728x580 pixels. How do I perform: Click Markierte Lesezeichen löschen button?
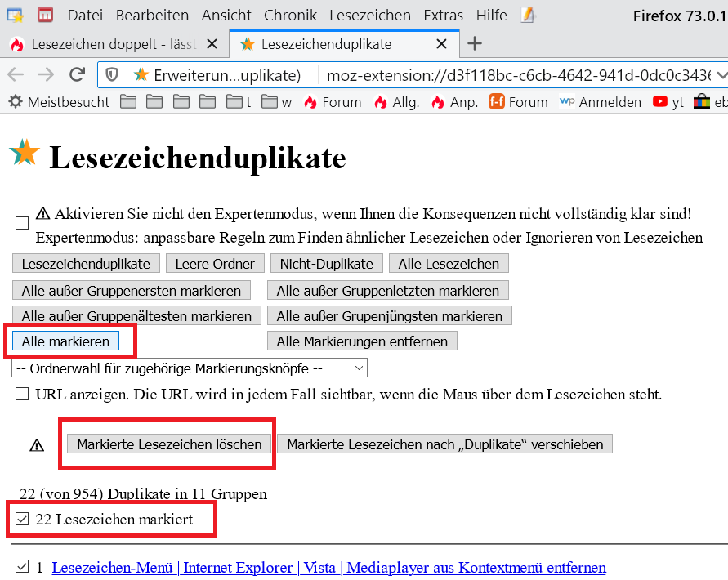point(169,444)
